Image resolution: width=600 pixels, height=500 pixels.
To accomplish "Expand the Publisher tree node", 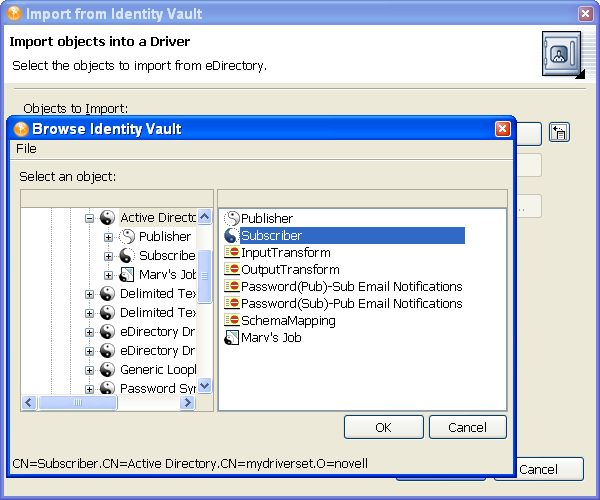I will pos(109,238).
